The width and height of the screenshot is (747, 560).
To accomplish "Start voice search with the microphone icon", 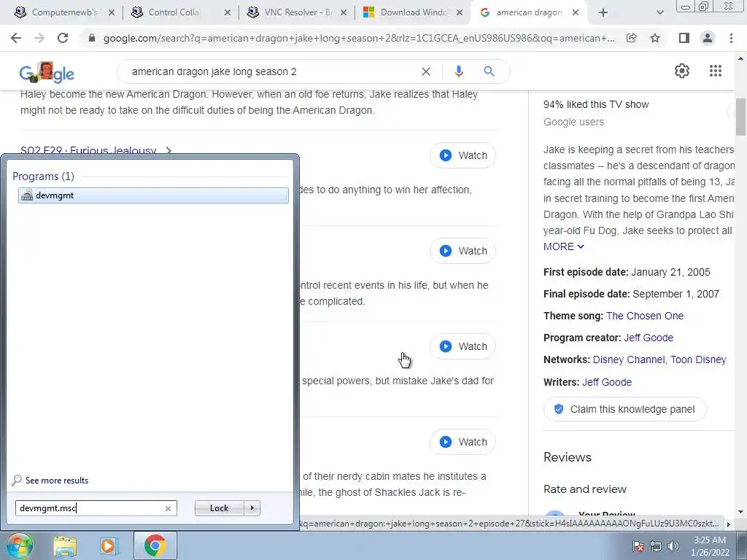I will (458, 71).
